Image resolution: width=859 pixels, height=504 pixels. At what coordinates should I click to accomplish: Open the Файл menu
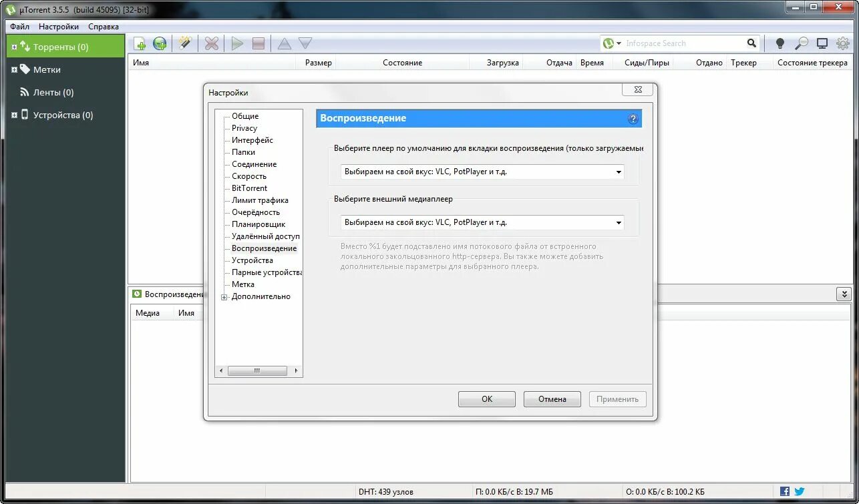[19, 27]
